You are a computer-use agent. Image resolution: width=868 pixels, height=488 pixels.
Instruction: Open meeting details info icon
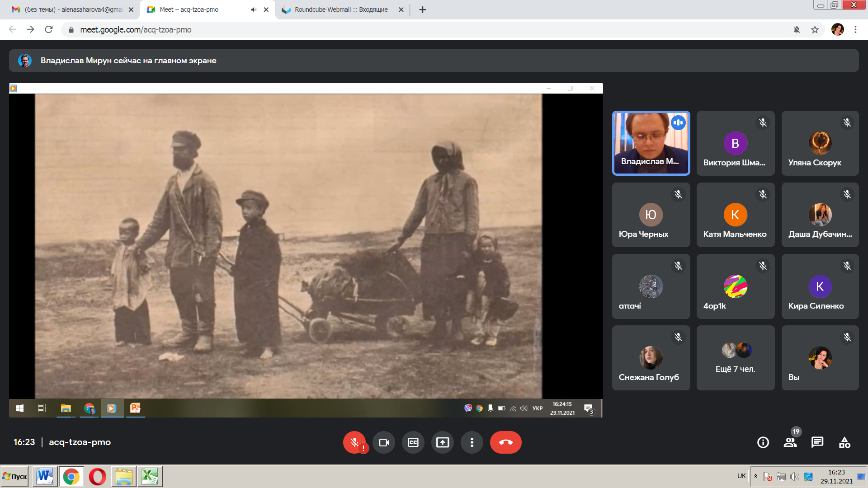tap(763, 442)
